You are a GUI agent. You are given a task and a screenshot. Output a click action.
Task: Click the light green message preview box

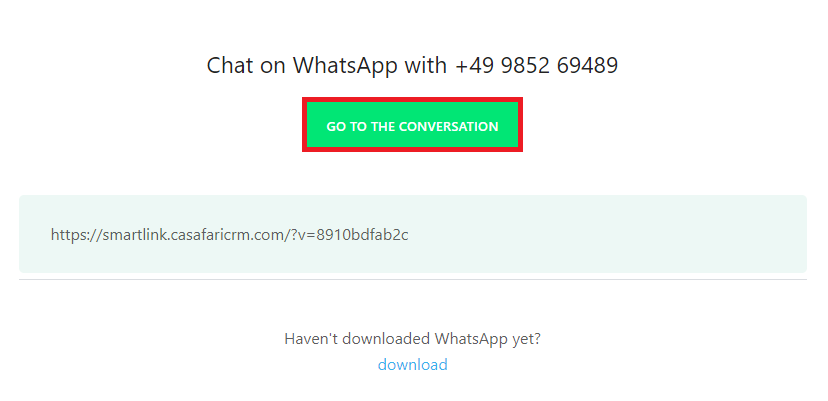point(413,234)
